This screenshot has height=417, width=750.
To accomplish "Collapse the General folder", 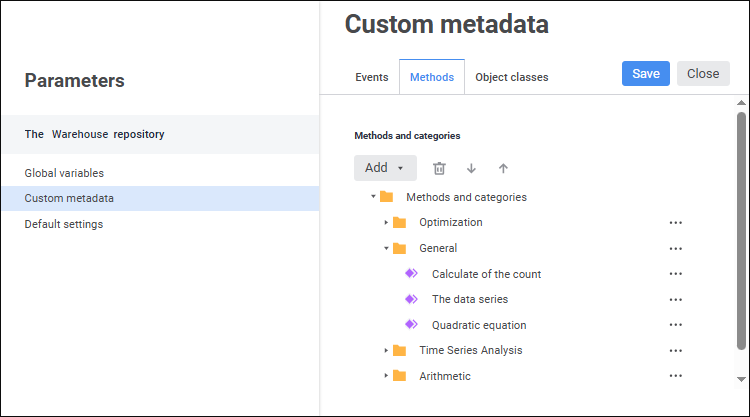I will [x=386, y=248].
